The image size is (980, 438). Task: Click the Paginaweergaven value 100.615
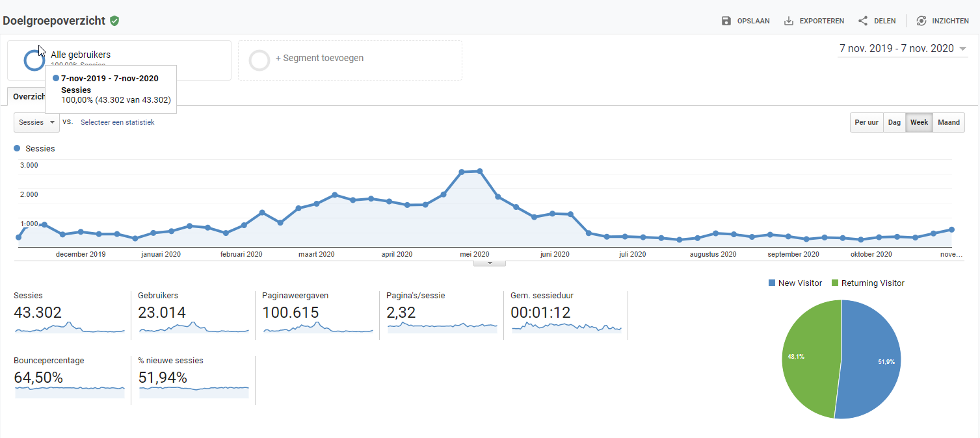click(x=291, y=313)
